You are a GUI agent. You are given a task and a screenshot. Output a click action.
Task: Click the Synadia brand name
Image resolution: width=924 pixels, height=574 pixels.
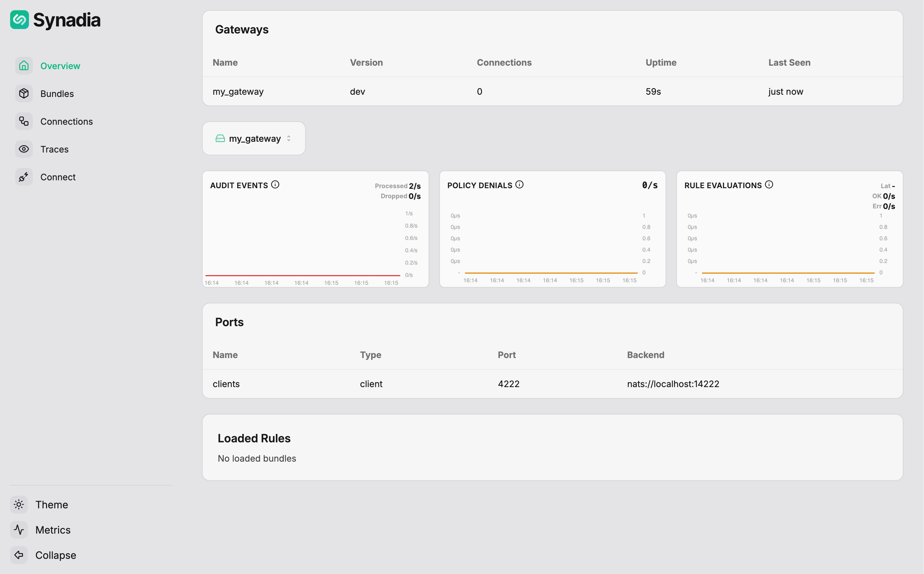point(67,20)
